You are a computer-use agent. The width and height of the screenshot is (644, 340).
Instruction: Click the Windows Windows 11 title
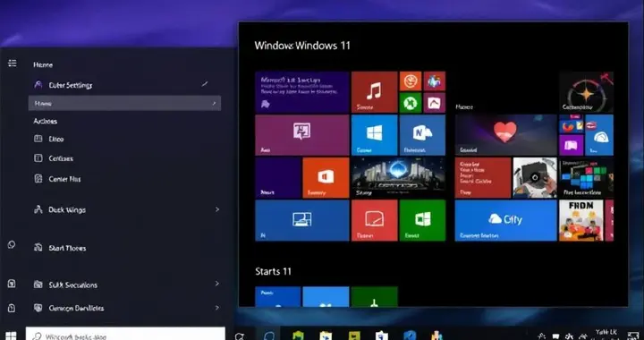click(302, 45)
